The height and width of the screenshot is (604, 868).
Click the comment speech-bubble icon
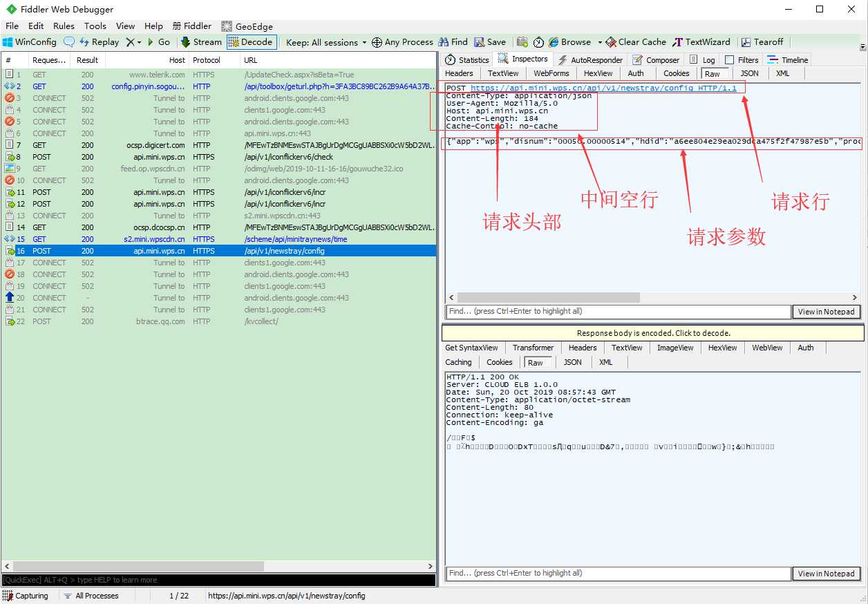pyautogui.click(x=68, y=42)
